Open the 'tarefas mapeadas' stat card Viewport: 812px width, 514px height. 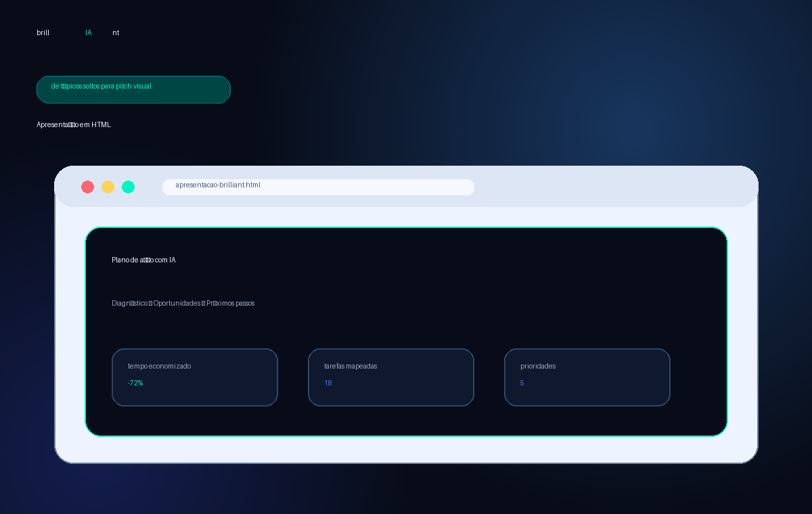coord(391,377)
